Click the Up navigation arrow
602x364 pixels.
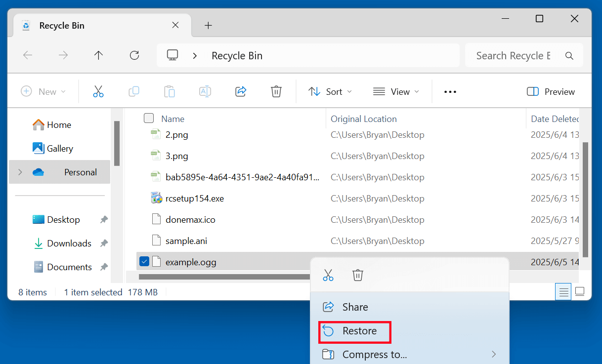(x=98, y=55)
